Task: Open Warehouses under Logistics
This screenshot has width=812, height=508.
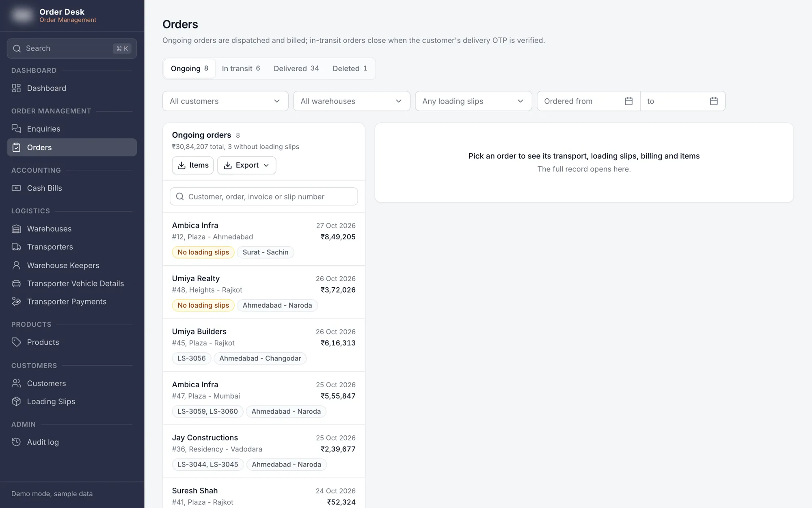Action: 72,229
